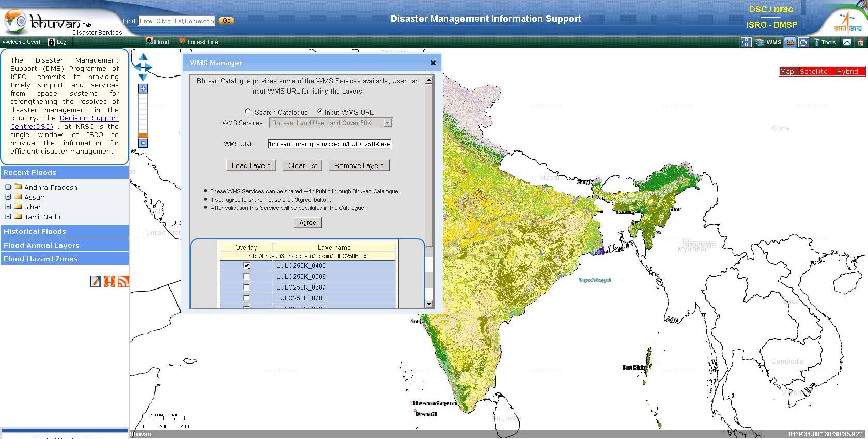868x439 pixels.
Task: Click the Bihar folder icon
Action: 18,206
